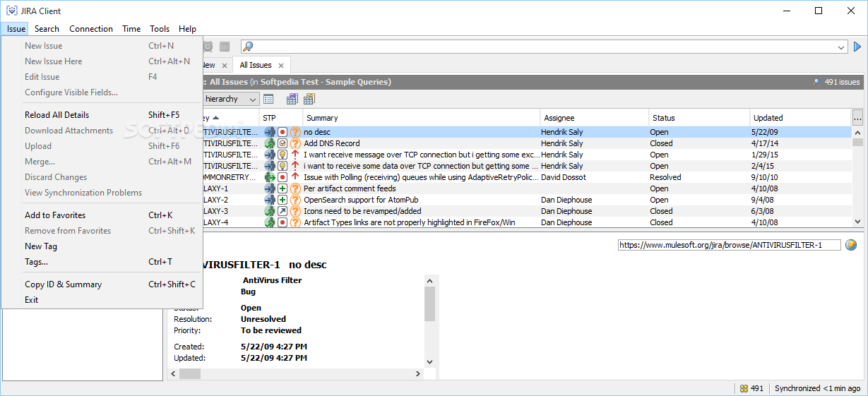Sort by the Status column header
The width and height of the screenshot is (868, 396).
click(699, 118)
